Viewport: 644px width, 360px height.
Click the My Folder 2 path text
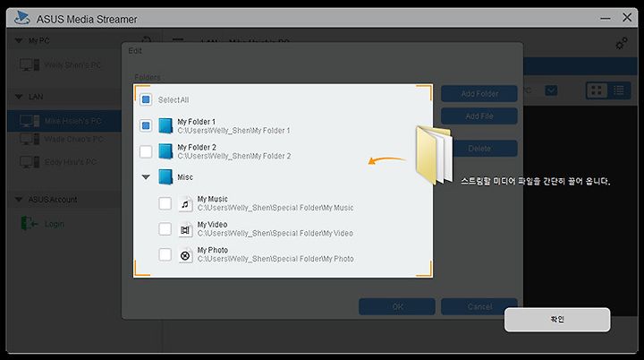[234, 156]
